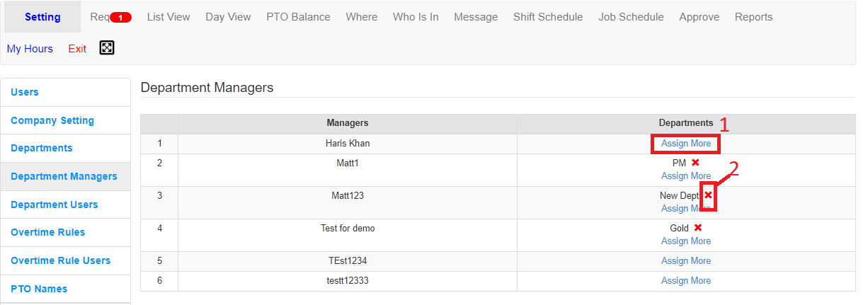Remove PM department from Matt1
The width and height of the screenshot is (868, 305).
(x=695, y=163)
